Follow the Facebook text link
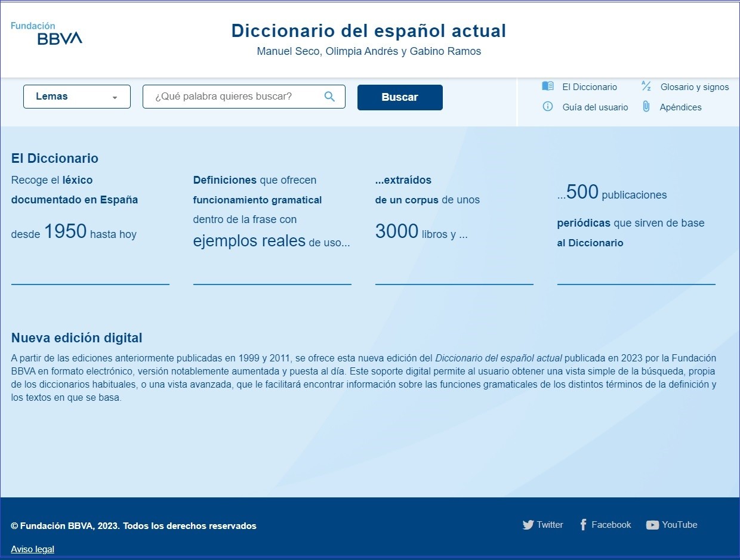Screen dimensions: 740x560 [611, 525]
